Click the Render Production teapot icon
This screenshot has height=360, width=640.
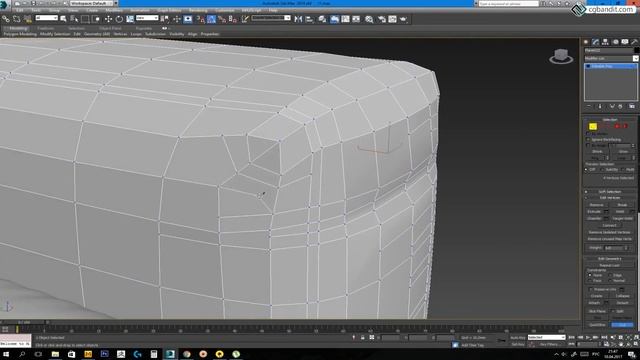(x=403, y=19)
